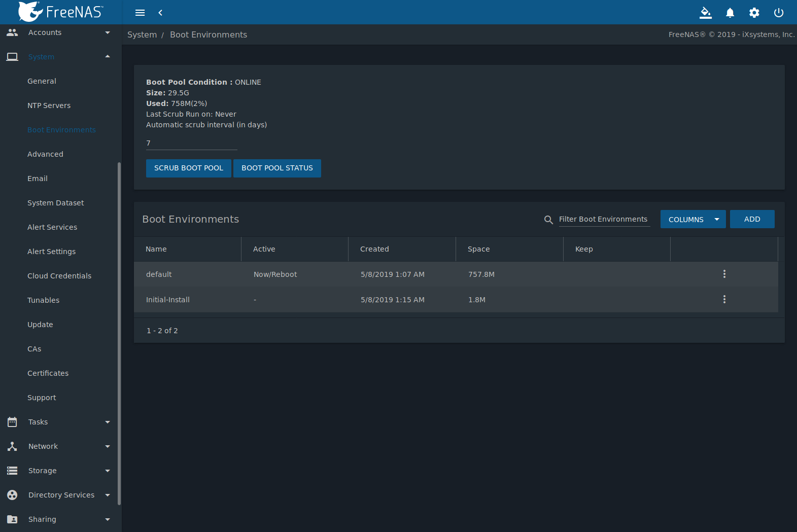Screen dimensions: 797x532
Task: Open the Update page
Action: pos(40,325)
